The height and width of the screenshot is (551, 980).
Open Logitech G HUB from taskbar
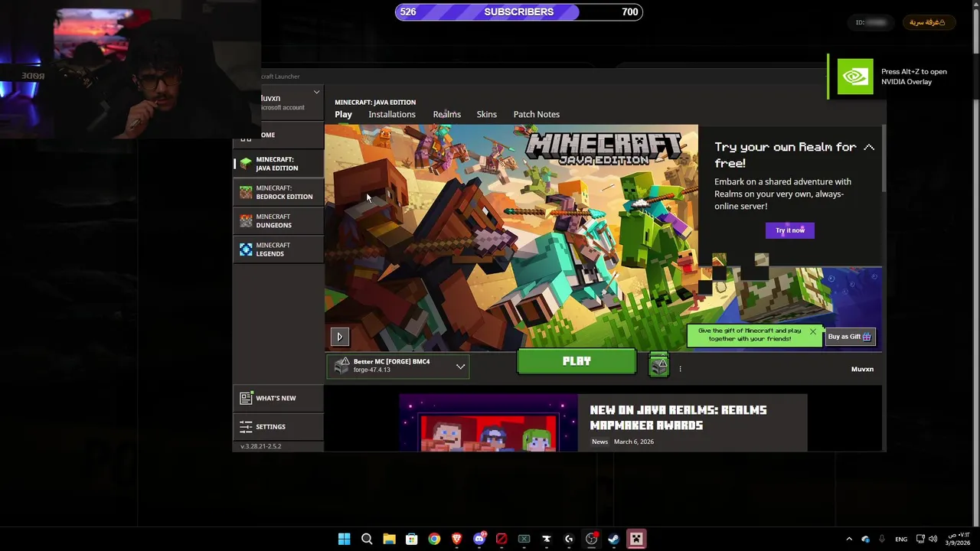point(569,539)
